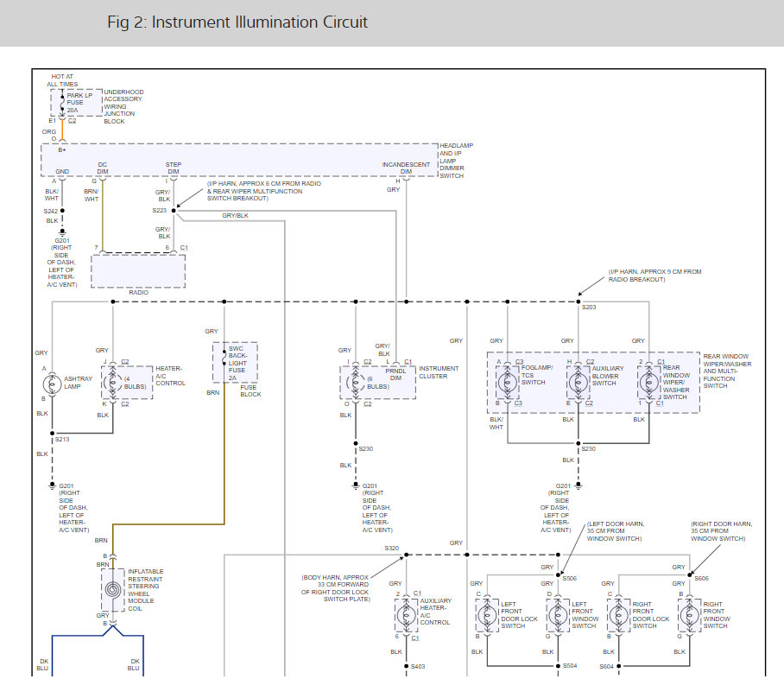Click the Auxiliary Blower switch bulb symbol
The width and height of the screenshot is (784, 698).
point(579,382)
